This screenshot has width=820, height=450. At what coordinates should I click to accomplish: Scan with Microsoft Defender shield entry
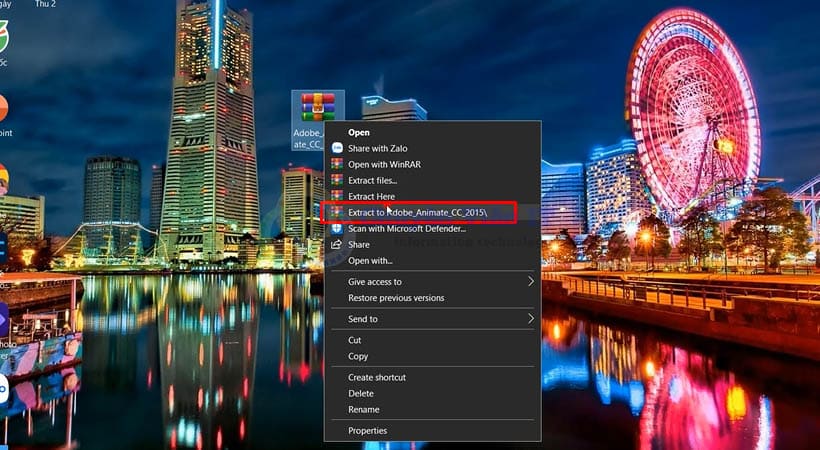click(x=406, y=229)
